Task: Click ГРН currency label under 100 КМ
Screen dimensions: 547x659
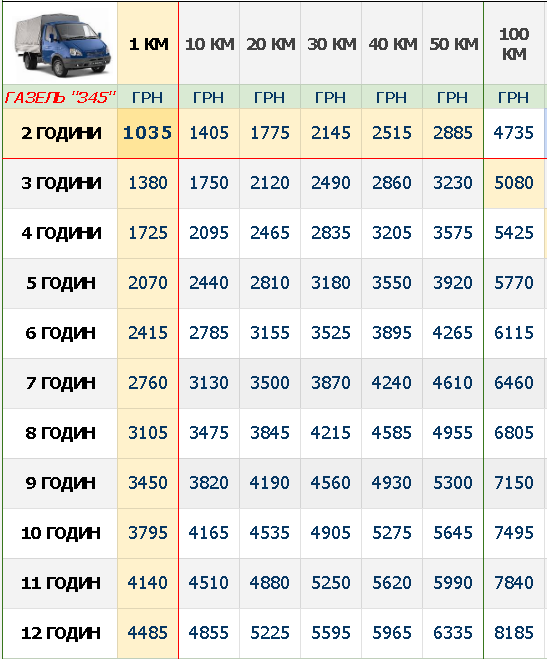Action: (x=513, y=98)
